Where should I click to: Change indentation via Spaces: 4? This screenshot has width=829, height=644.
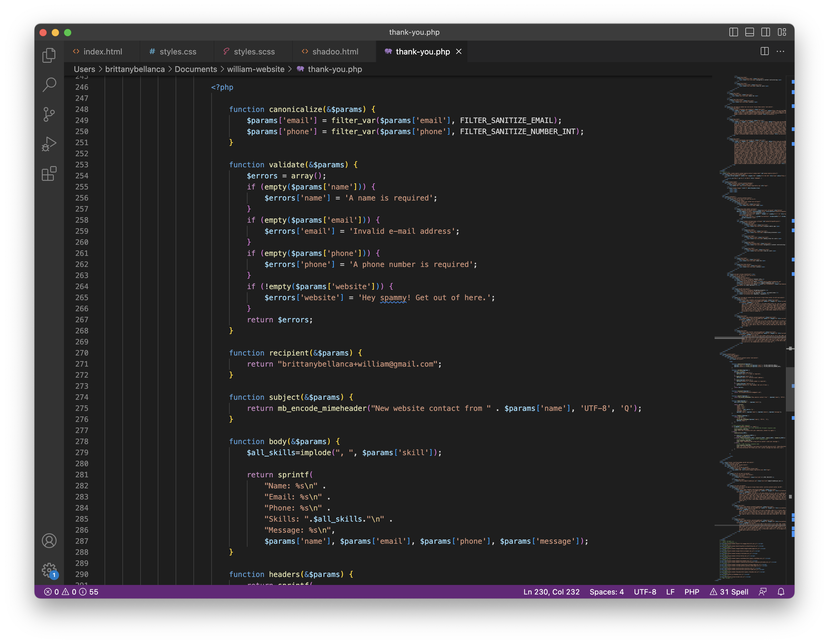[606, 592]
